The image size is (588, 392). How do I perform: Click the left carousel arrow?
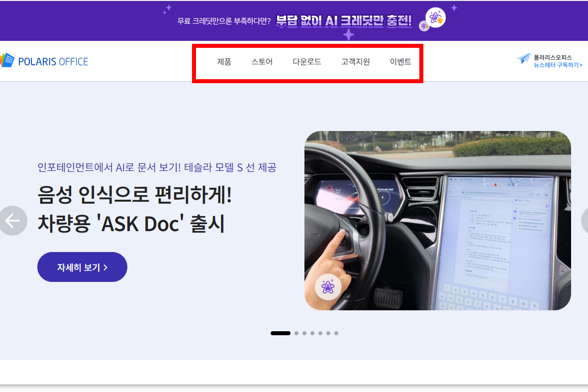tap(12, 220)
